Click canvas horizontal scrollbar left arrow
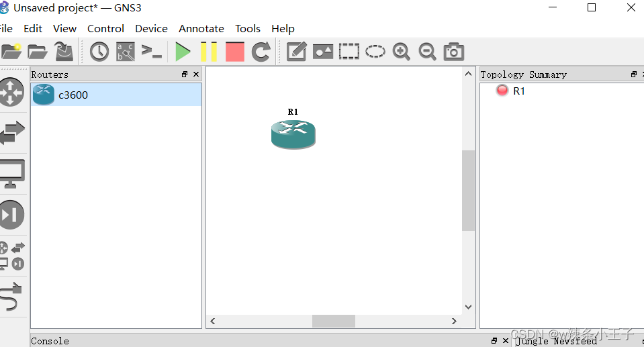Viewport: 644px width, 347px height. tap(213, 321)
